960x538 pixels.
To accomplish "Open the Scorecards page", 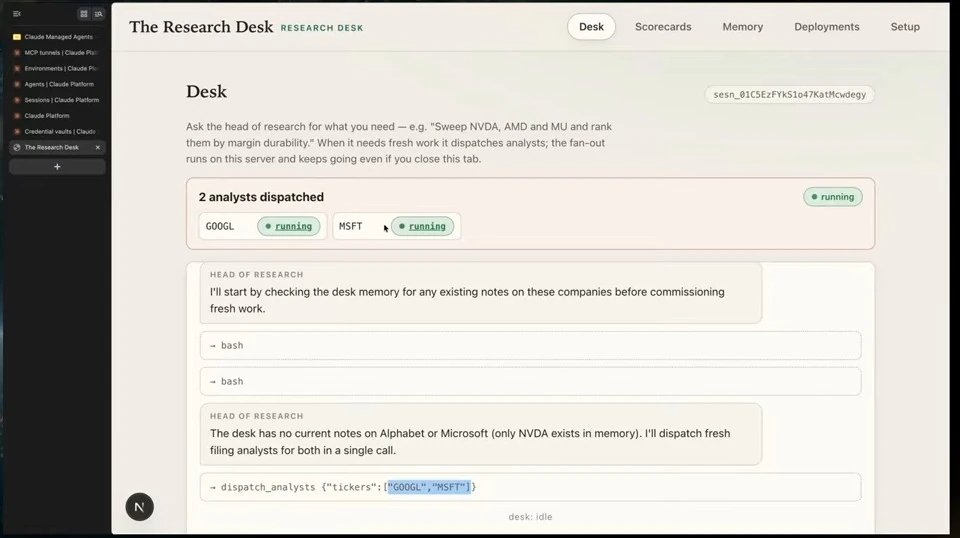I will pos(663,27).
